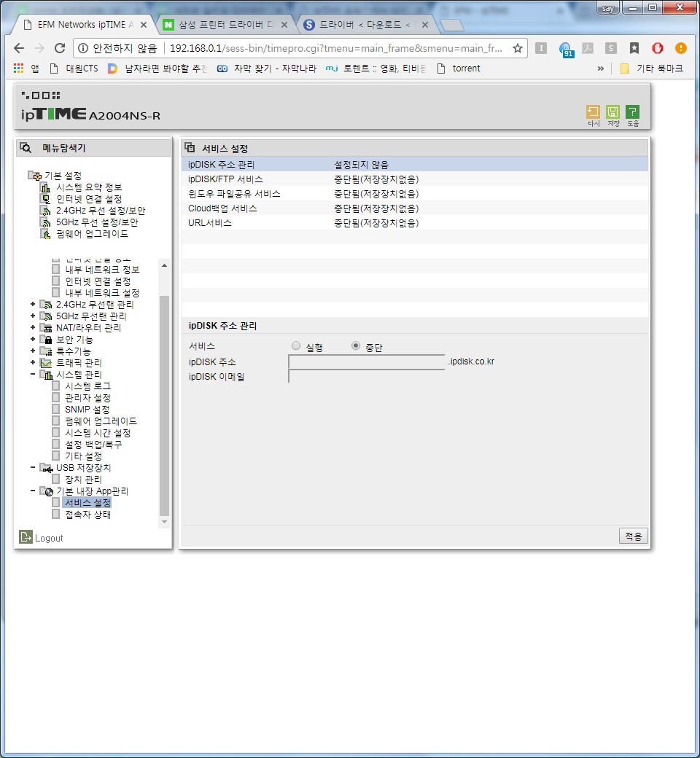The image size is (700, 758).
Task: Expand the 보안 기능 tree node
Action: [32, 339]
